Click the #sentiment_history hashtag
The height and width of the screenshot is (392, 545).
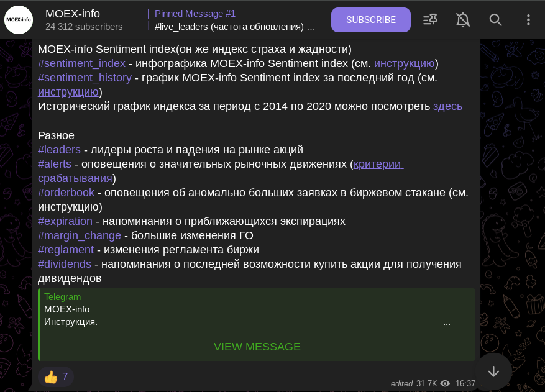click(85, 78)
